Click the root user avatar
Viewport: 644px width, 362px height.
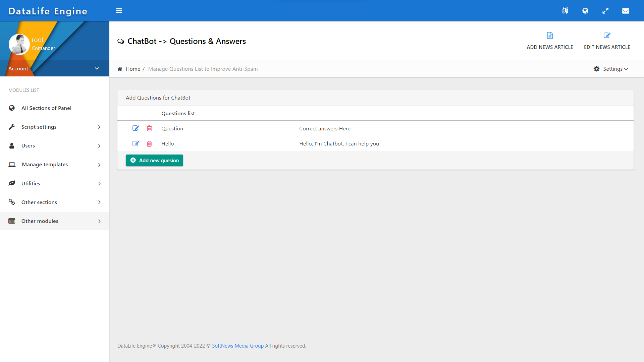coord(19,44)
